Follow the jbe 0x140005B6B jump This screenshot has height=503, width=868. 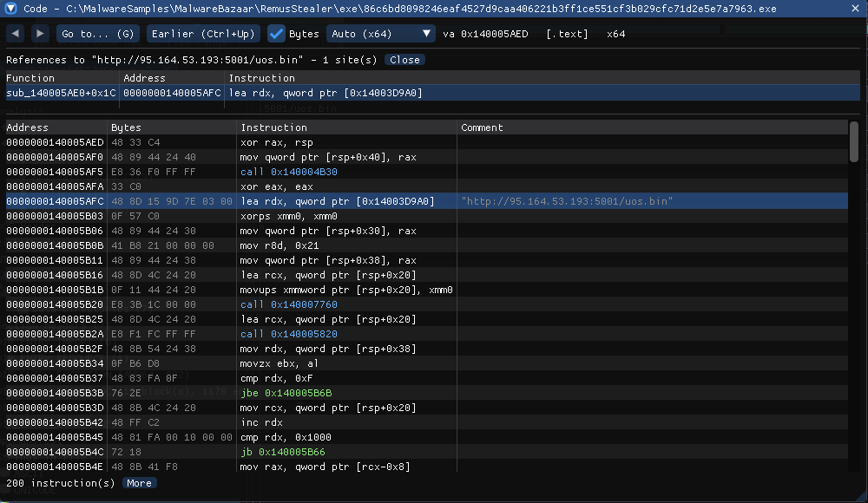click(286, 393)
